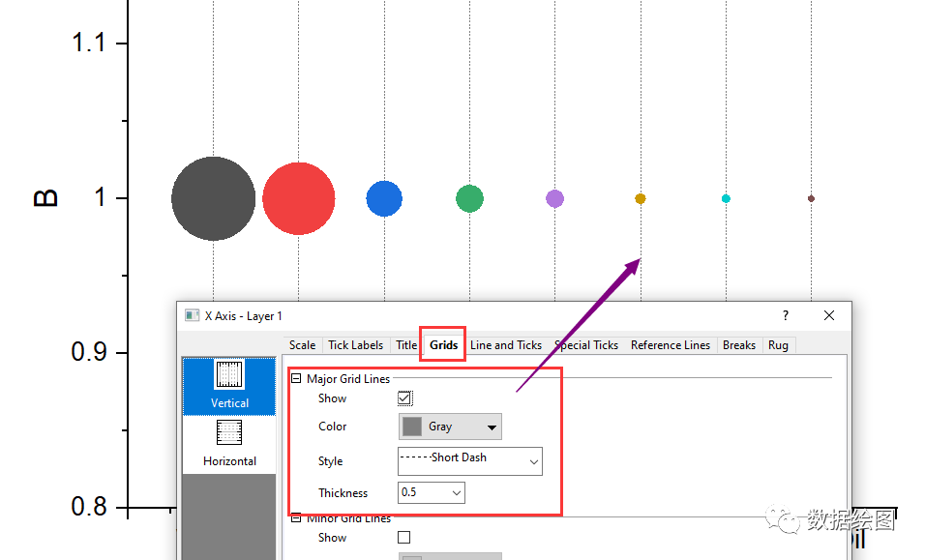Close the X Axis - Layer 1 dialog

(829, 315)
